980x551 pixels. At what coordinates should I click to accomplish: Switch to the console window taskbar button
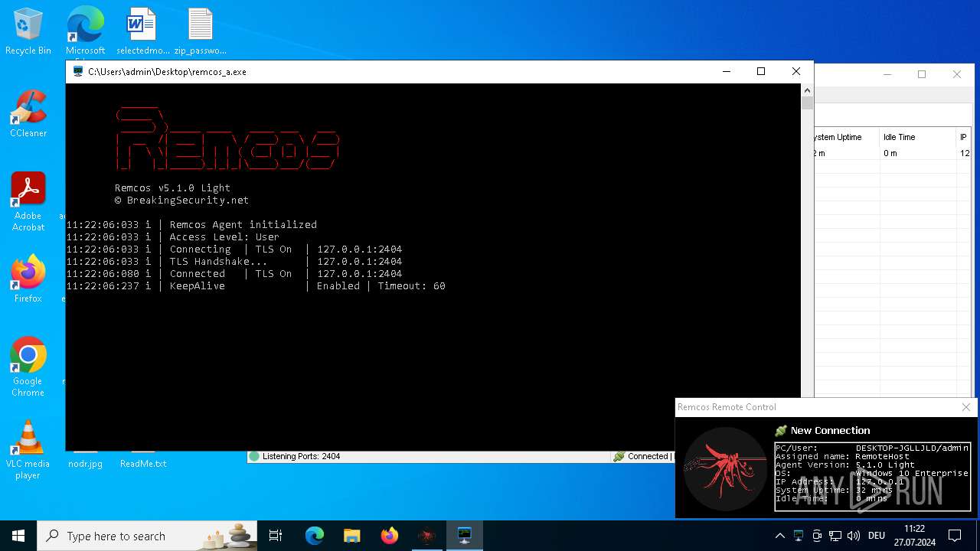pos(464,536)
